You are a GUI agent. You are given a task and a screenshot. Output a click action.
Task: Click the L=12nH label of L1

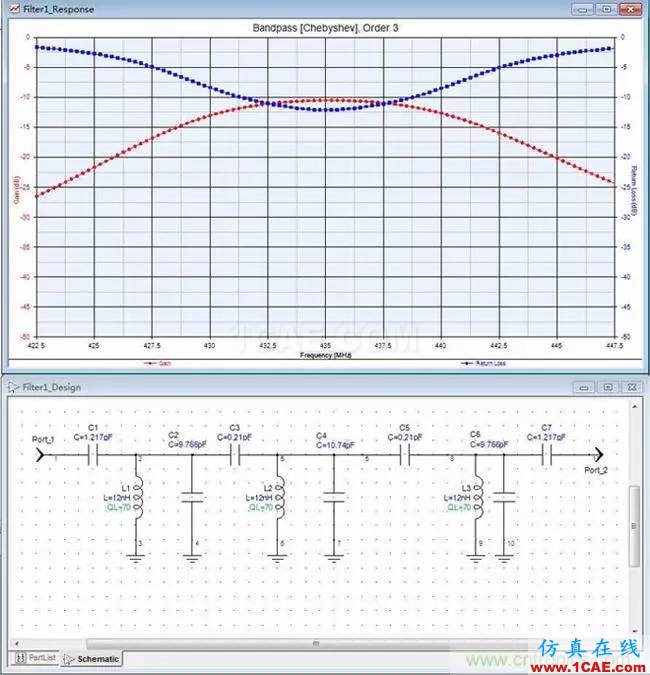[117, 498]
